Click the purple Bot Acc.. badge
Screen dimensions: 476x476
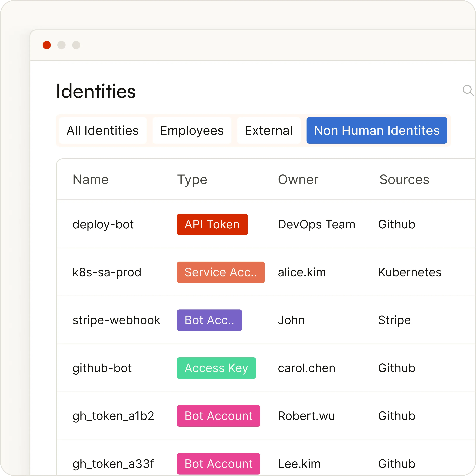(x=209, y=320)
